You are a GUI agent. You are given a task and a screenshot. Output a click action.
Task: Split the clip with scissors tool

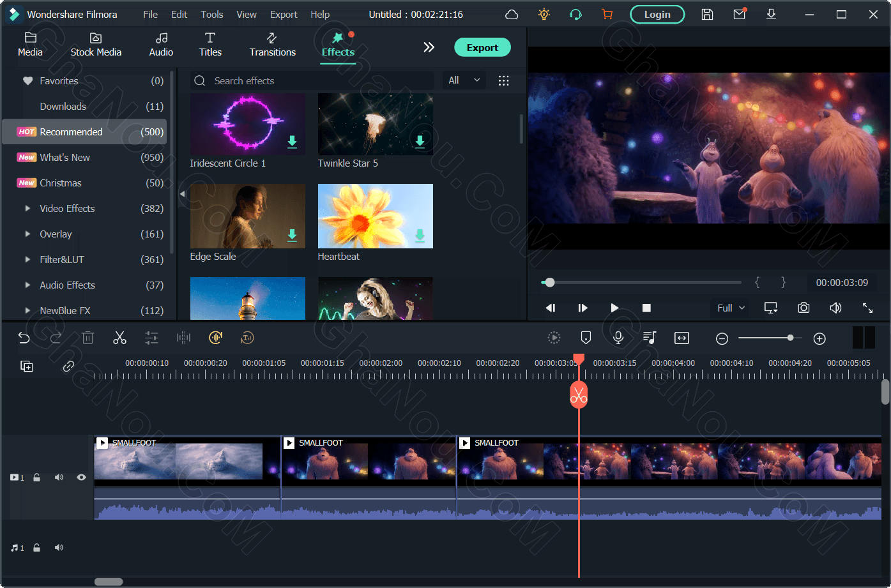pyautogui.click(x=119, y=338)
